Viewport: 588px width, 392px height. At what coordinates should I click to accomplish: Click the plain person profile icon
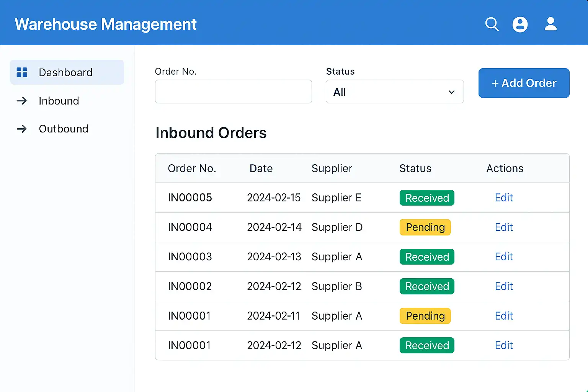click(x=550, y=24)
